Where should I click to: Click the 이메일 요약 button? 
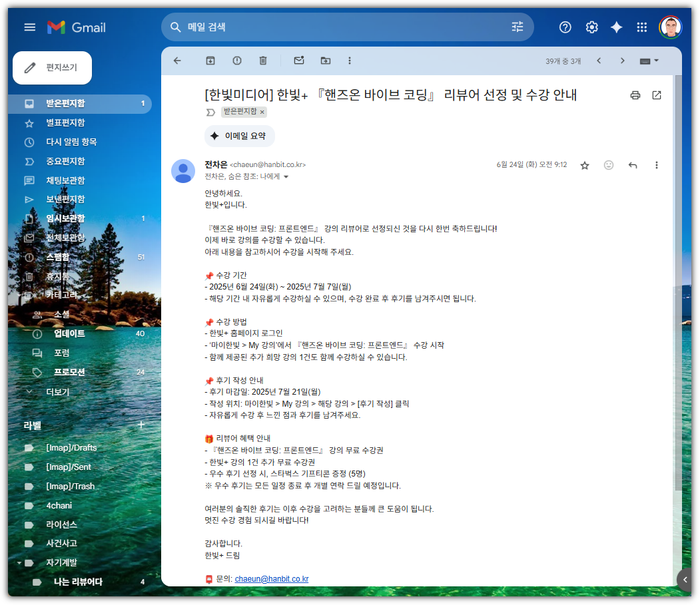tap(239, 136)
